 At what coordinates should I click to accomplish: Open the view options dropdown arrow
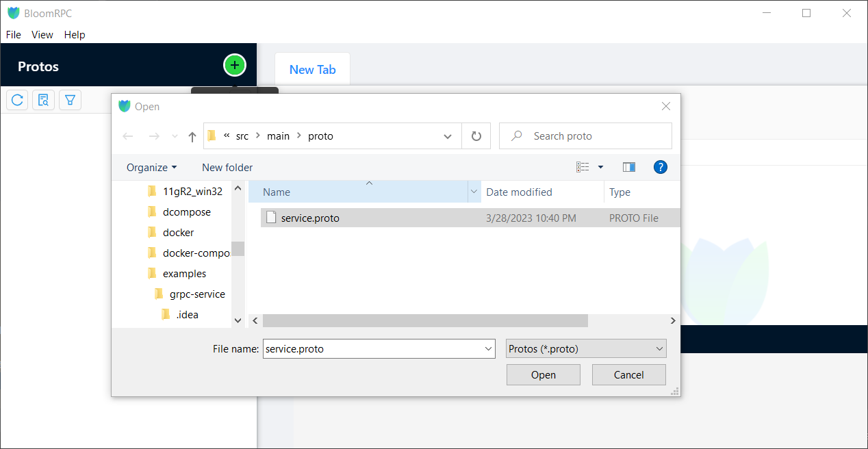click(601, 167)
